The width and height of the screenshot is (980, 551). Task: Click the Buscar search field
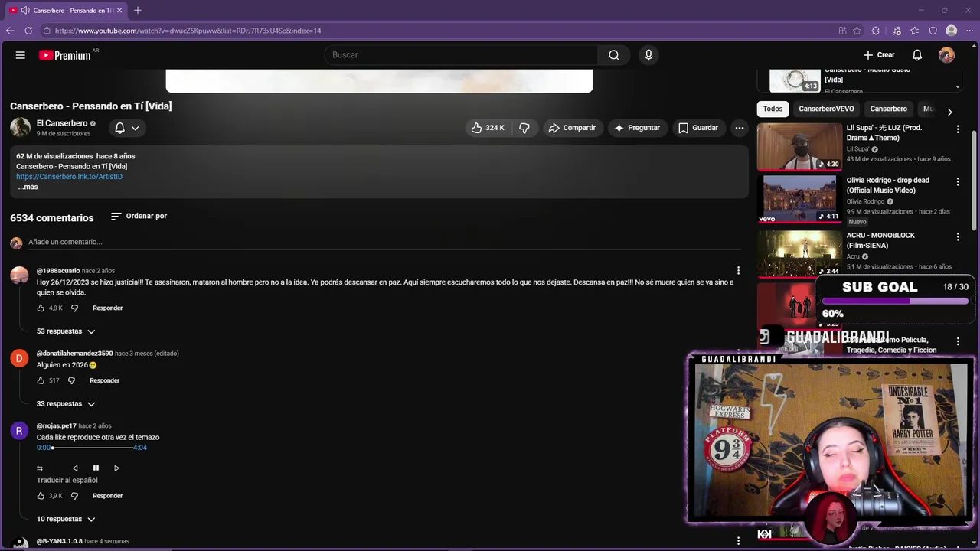point(462,55)
